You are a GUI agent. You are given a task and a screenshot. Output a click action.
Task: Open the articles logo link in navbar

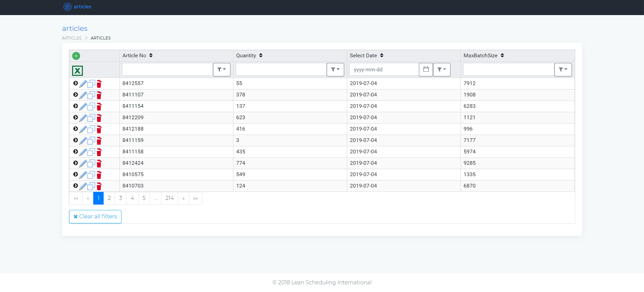coord(77,7)
